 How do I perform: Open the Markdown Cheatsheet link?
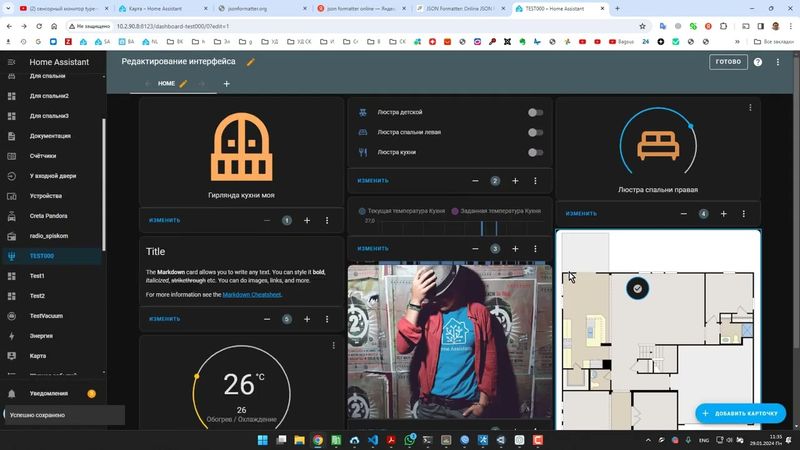[x=252, y=294]
